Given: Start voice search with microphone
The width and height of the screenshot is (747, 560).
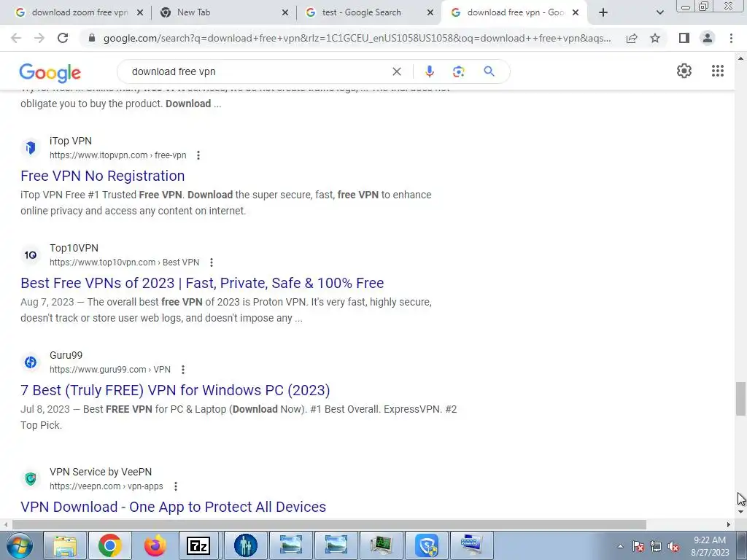Looking at the screenshot, I should [x=429, y=71].
